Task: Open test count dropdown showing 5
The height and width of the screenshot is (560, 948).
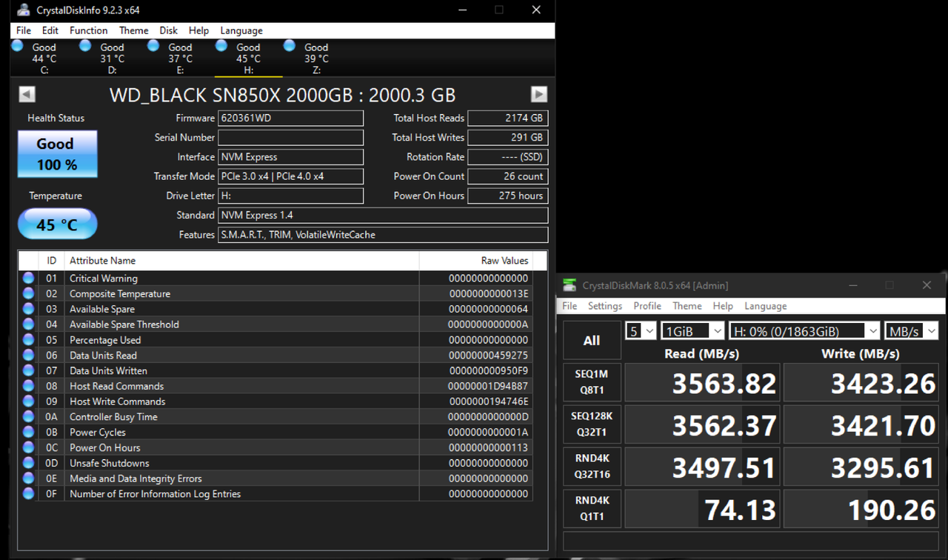Action: 641,331
